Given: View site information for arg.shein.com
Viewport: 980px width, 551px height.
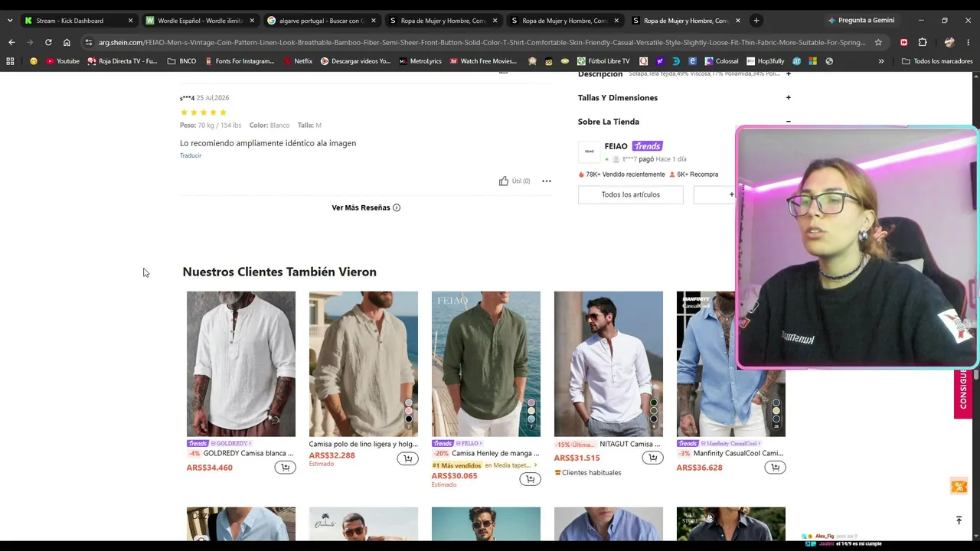Looking at the screenshot, I should 89,42.
